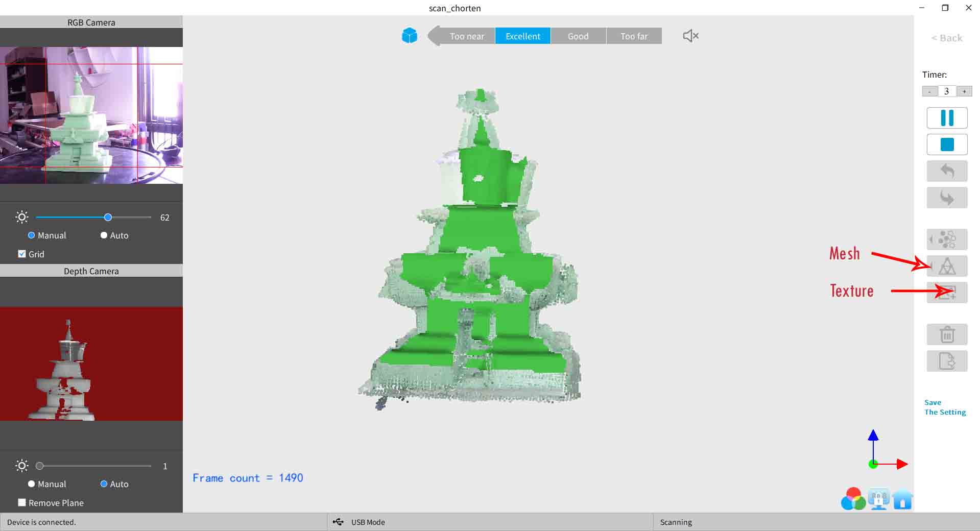Click the depth camera preview image

[x=91, y=364]
